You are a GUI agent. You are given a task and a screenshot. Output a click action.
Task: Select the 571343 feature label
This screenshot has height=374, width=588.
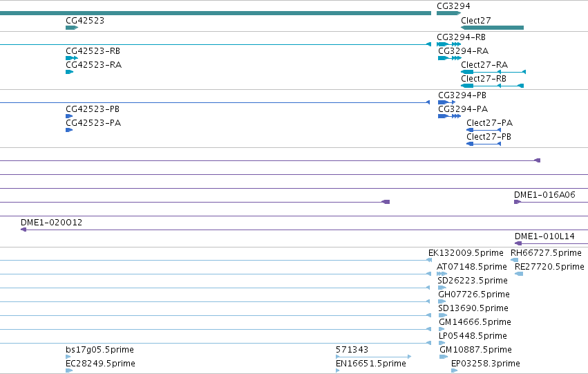coord(352,350)
